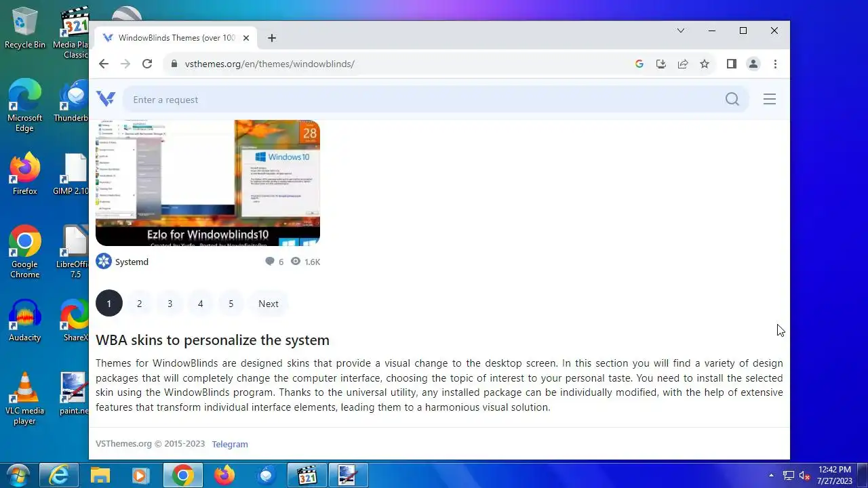The height and width of the screenshot is (488, 868).
Task: Click the muted volume tray icon
Action: pos(805,476)
